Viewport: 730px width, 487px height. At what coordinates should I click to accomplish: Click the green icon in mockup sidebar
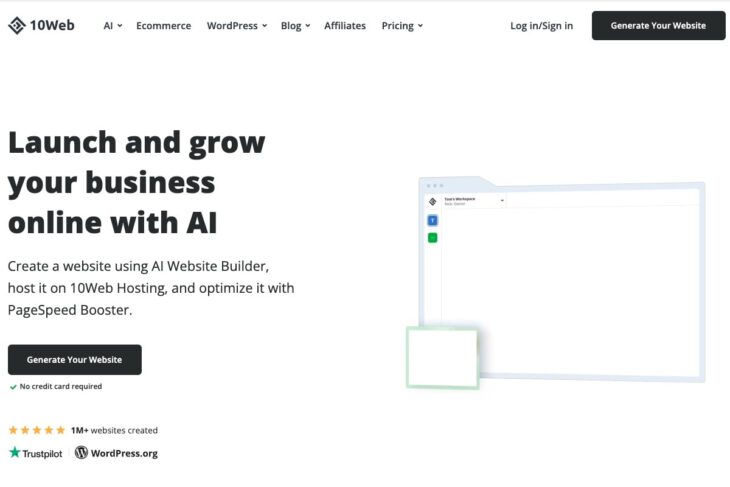pyautogui.click(x=433, y=238)
